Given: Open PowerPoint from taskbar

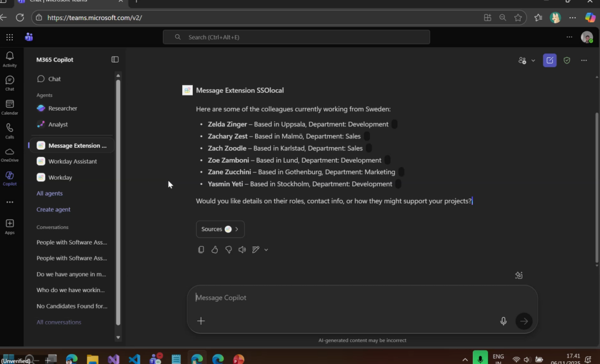Looking at the screenshot, I should [x=238, y=359].
